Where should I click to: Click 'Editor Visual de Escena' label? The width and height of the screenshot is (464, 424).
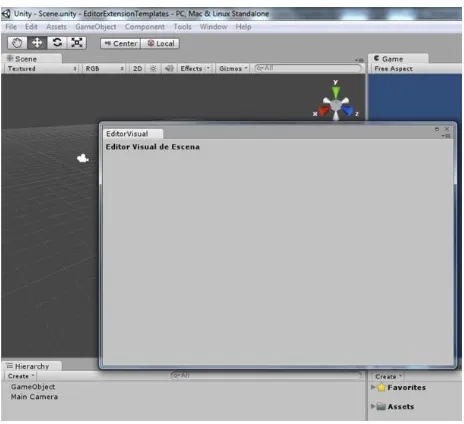pyautogui.click(x=153, y=147)
